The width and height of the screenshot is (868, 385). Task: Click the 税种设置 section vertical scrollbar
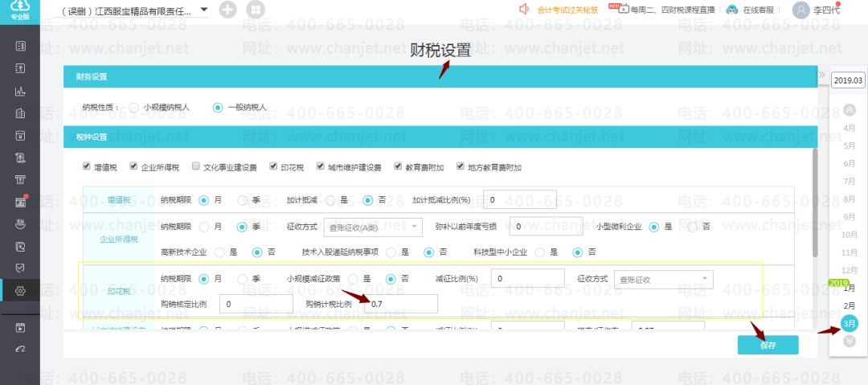[x=814, y=203]
